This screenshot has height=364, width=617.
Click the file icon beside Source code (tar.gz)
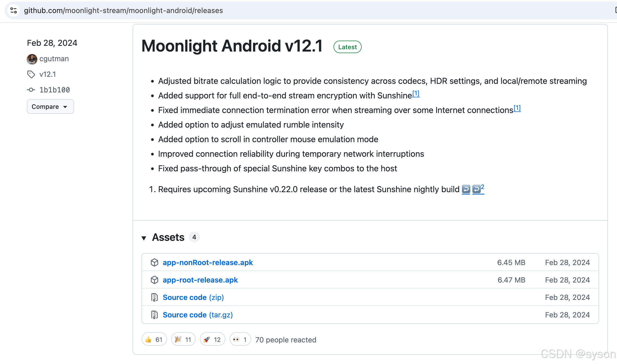(155, 315)
